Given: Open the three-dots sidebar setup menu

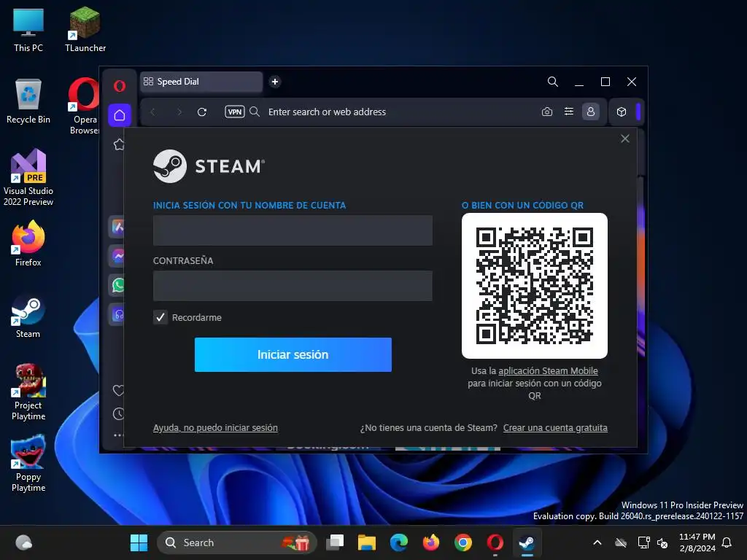Looking at the screenshot, I should pyautogui.click(x=118, y=435).
